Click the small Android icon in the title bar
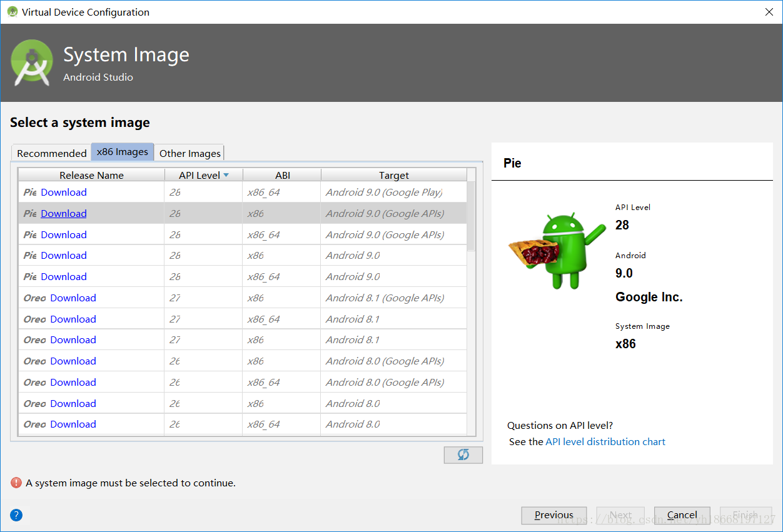 coord(12,12)
